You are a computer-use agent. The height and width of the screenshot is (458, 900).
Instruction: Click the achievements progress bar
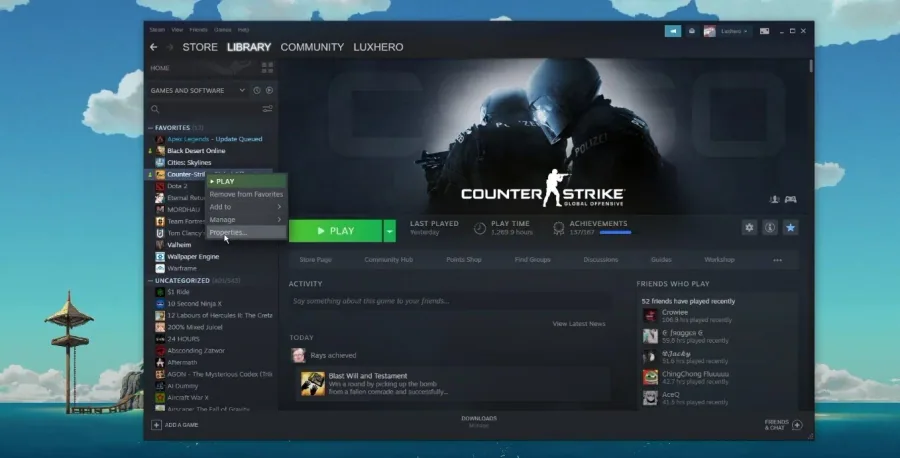point(615,232)
